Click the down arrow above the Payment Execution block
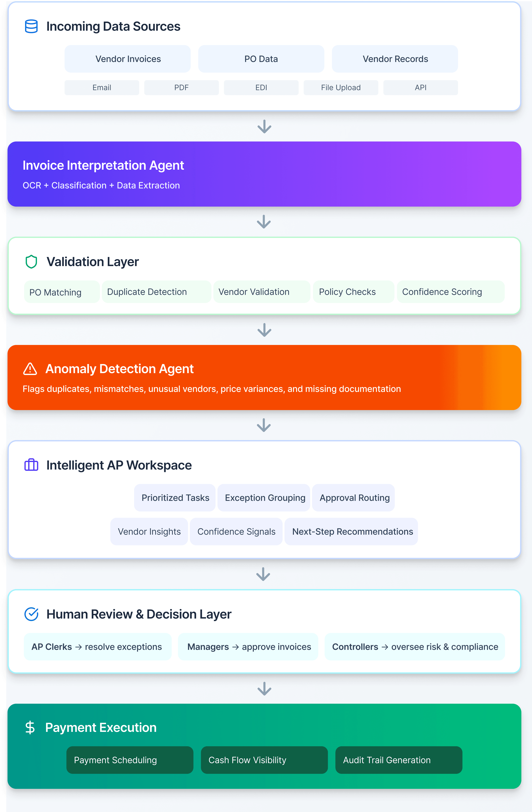This screenshot has width=532, height=812. tap(264, 689)
